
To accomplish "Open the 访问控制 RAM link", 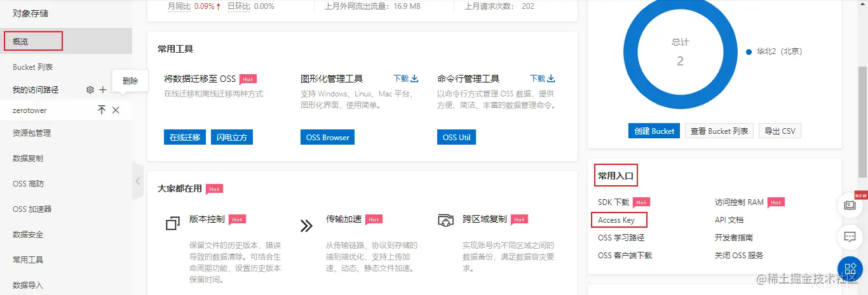I will pos(740,202).
